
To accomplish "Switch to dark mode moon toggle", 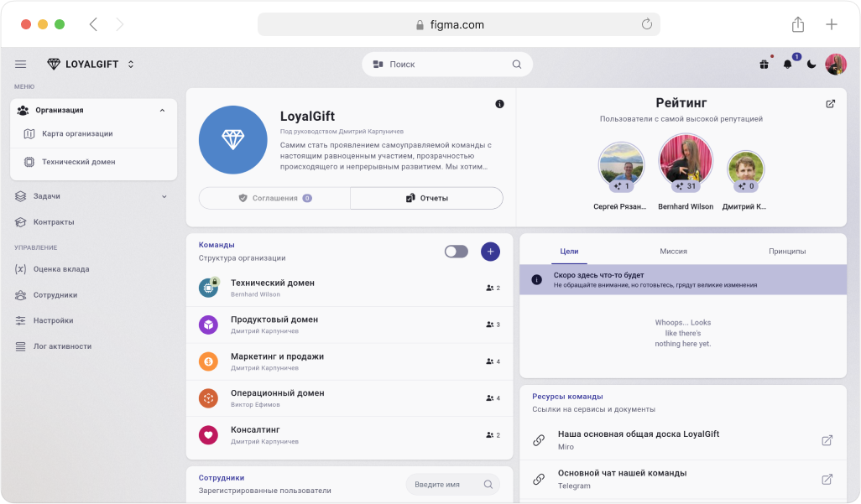I will 811,65.
